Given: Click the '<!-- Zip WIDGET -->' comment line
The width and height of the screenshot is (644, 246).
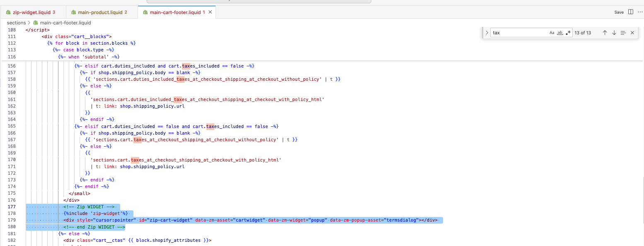Looking at the screenshot, I should [x=89, y=207].
